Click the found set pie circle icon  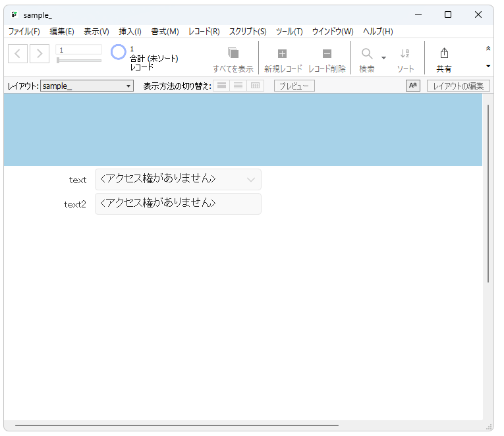[119, 52]
